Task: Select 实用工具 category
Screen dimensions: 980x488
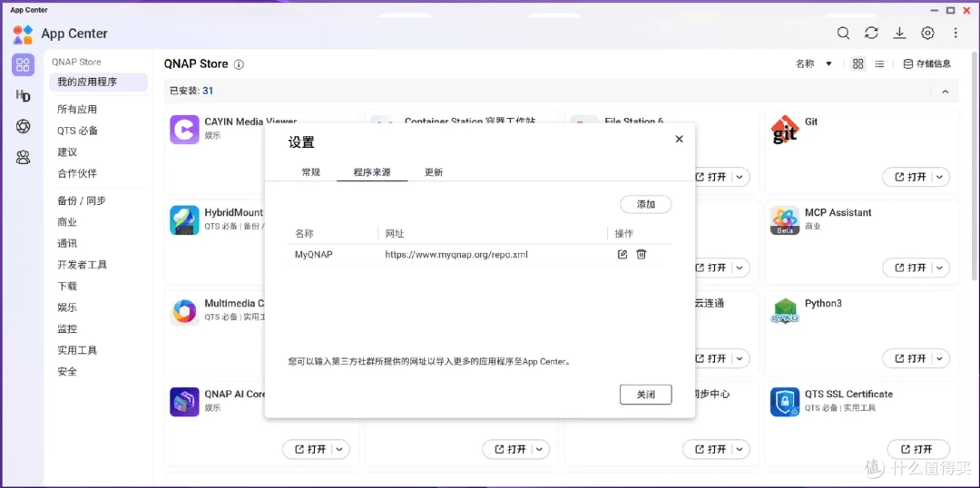Action: tap(77, 350)
